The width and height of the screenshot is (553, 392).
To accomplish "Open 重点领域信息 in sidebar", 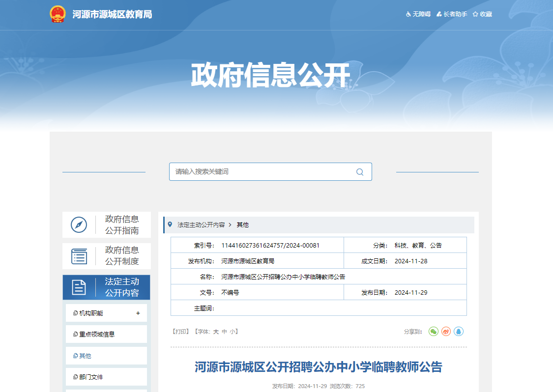I will coord(97,335).
